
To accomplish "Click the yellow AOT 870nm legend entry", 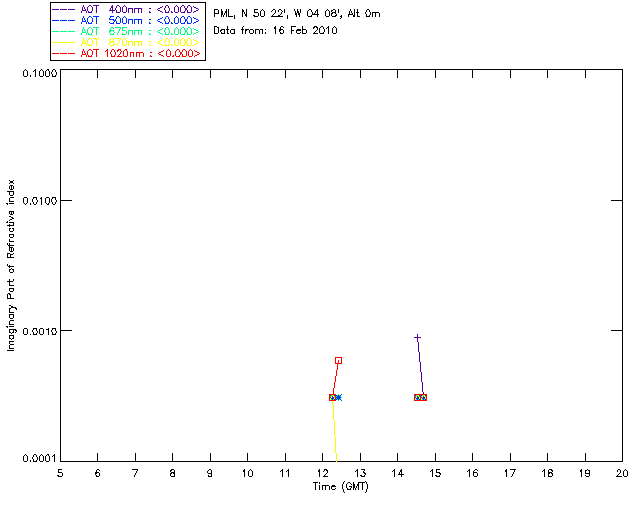I will tap(127, 42).
